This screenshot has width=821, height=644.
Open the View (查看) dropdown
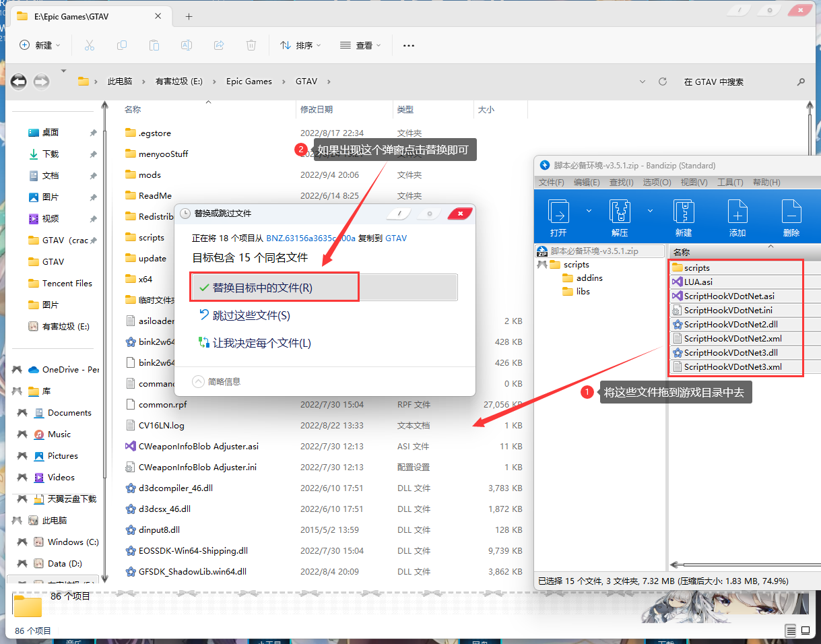coord(360,45)
